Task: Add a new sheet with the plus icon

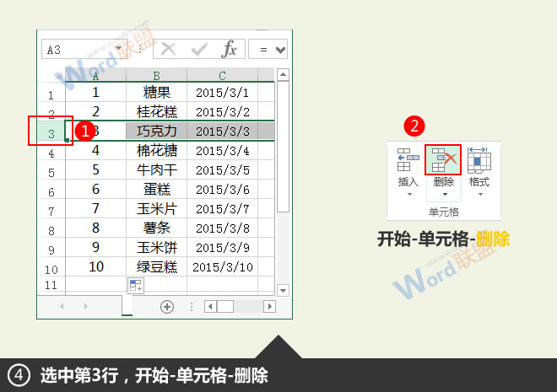Action: point(166,307)
